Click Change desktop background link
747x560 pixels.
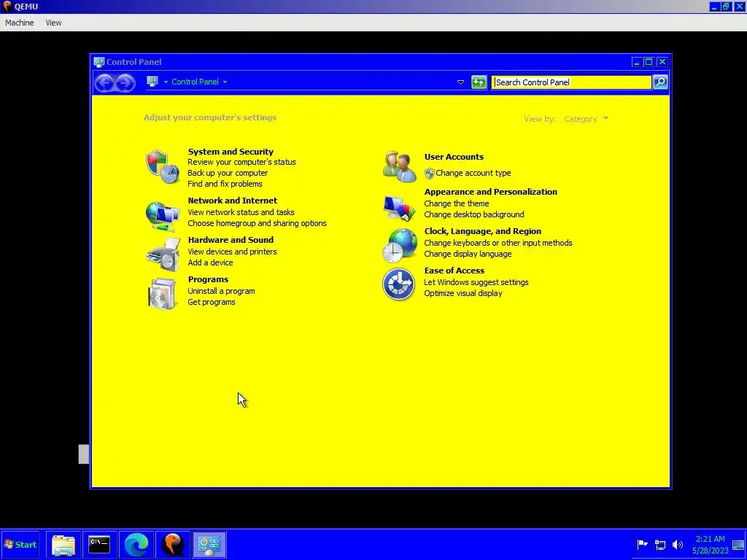tap(474, 215)
